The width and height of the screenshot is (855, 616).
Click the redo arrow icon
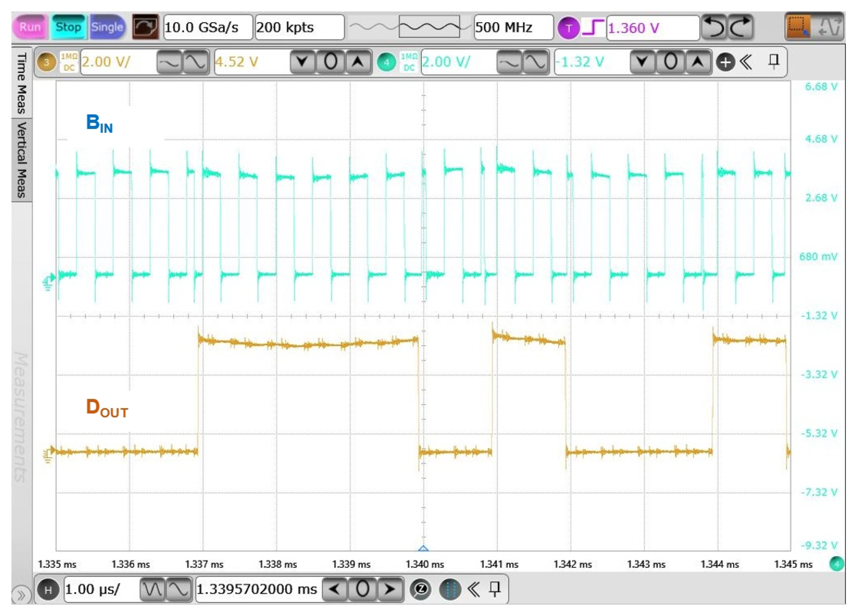(x=741, y=27)
